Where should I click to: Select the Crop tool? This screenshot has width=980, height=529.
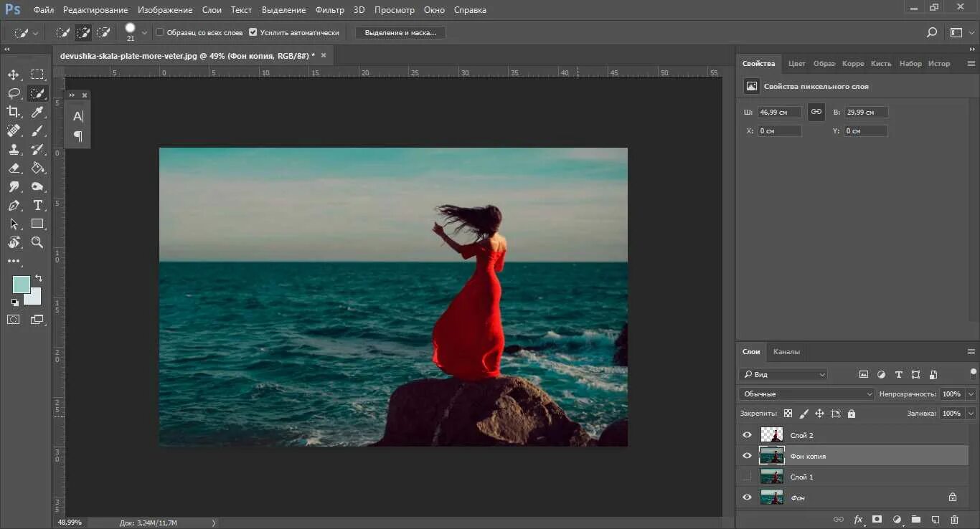(x=14, y=112)
